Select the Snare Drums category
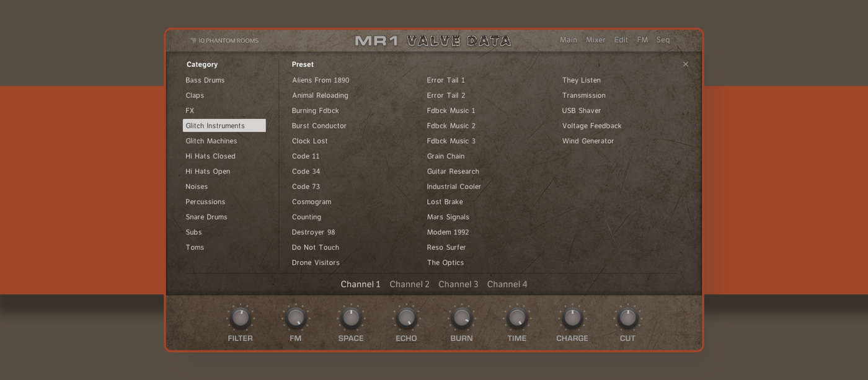 (x=206, y=217)
